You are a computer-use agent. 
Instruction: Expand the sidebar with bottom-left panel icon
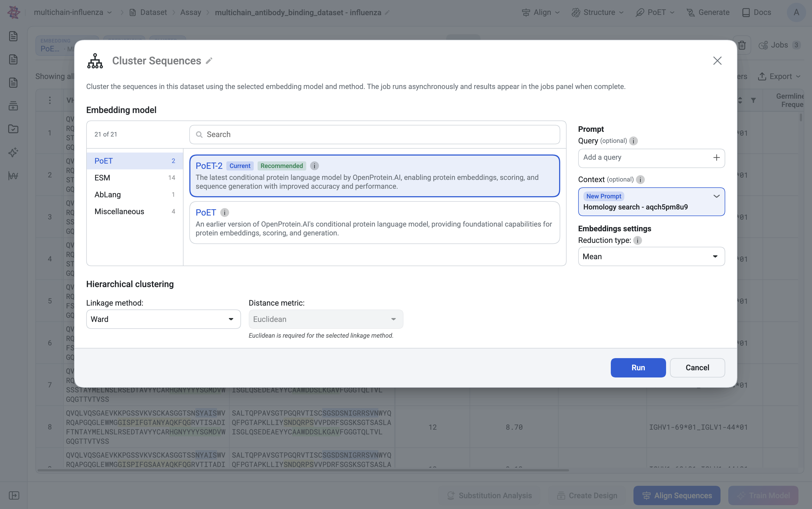click(14, 495)
